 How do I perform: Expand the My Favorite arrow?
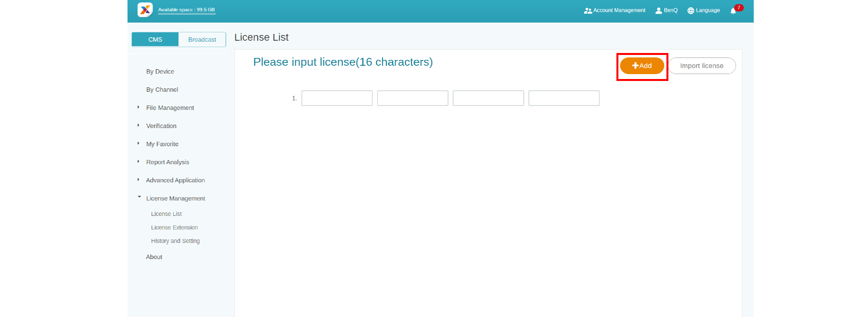click(139, 143)
